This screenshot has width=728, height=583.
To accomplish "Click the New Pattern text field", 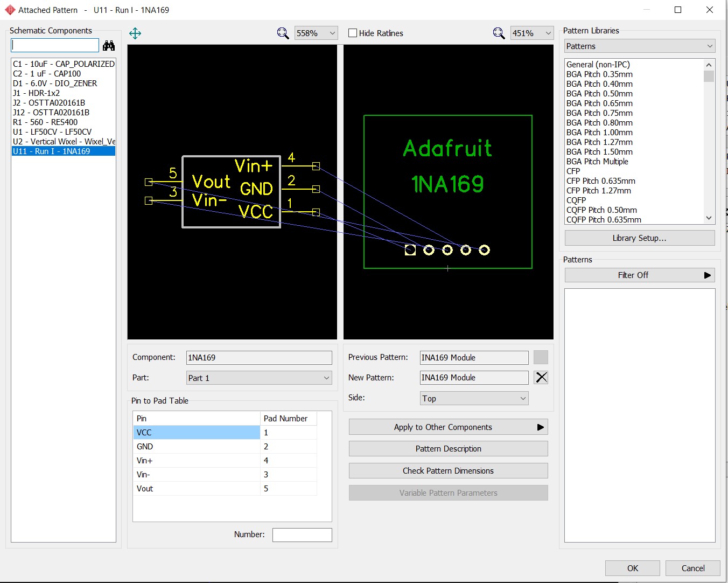I will coord(474,378).
